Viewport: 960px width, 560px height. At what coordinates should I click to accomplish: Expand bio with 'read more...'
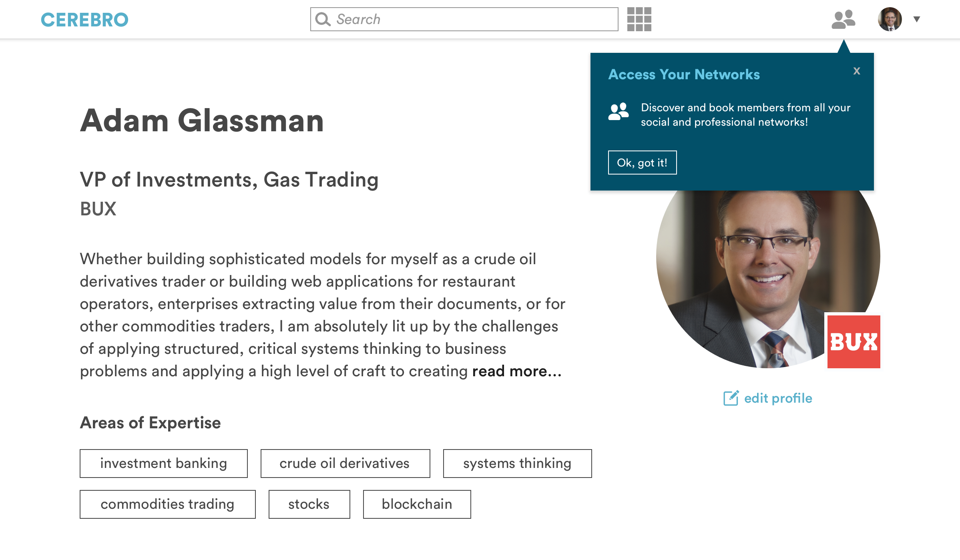coord(516,371)
